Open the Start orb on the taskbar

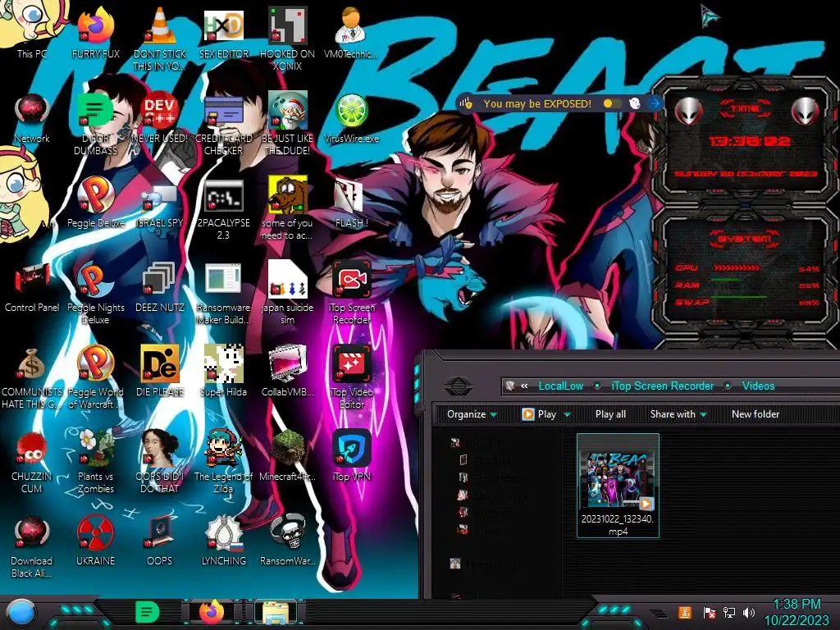click(x=21, y=614)
